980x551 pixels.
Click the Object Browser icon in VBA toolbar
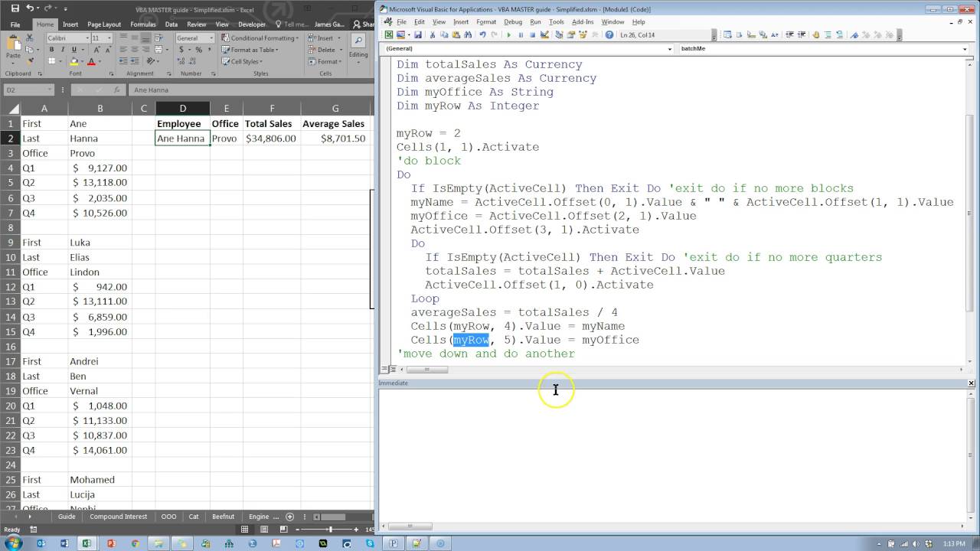(582, 34)
